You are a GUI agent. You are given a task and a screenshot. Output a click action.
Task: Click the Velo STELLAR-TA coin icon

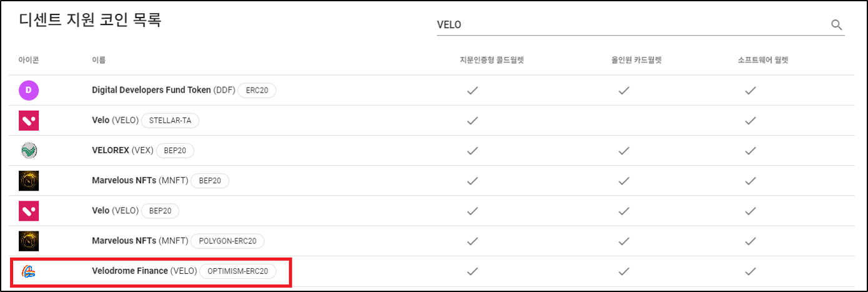click(29, 121)
